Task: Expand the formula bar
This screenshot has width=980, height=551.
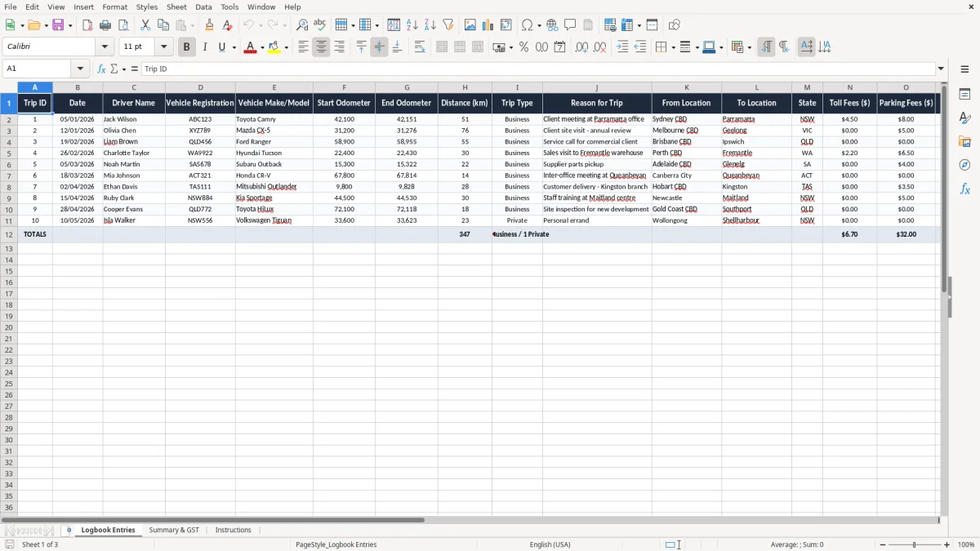Action: pyautogui.click(x=941, y=69)
